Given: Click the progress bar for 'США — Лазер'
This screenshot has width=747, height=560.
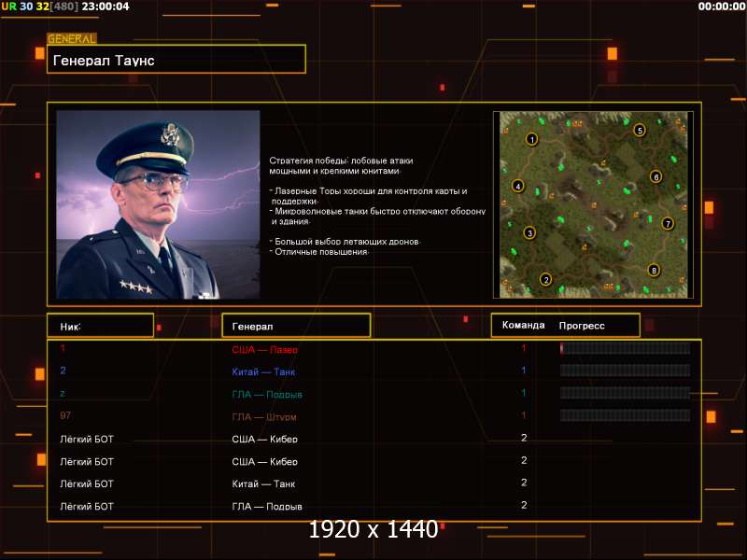Looking at the screenshot, I should (x=625, y=348).
